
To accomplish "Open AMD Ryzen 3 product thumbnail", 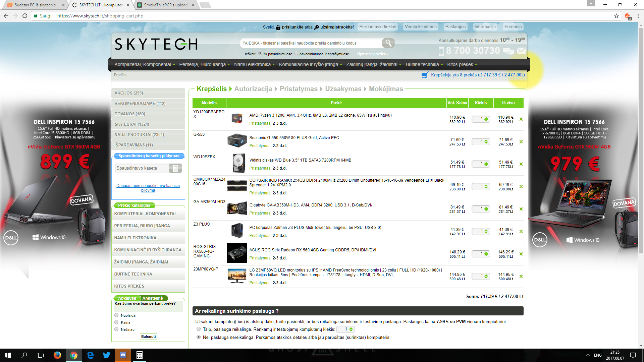I will click(237, 118).
